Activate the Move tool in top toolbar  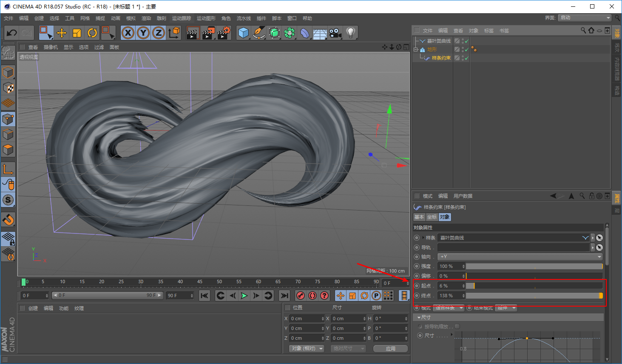62,33
